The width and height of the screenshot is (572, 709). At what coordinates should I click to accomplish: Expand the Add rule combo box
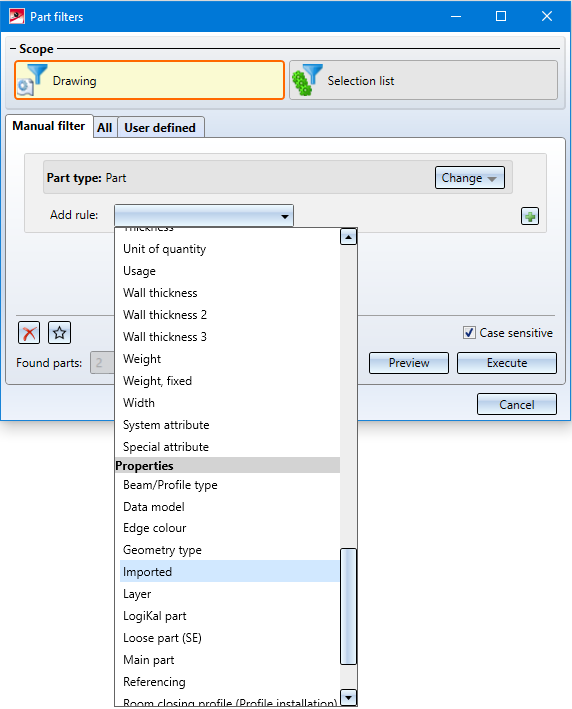point(204,215)
